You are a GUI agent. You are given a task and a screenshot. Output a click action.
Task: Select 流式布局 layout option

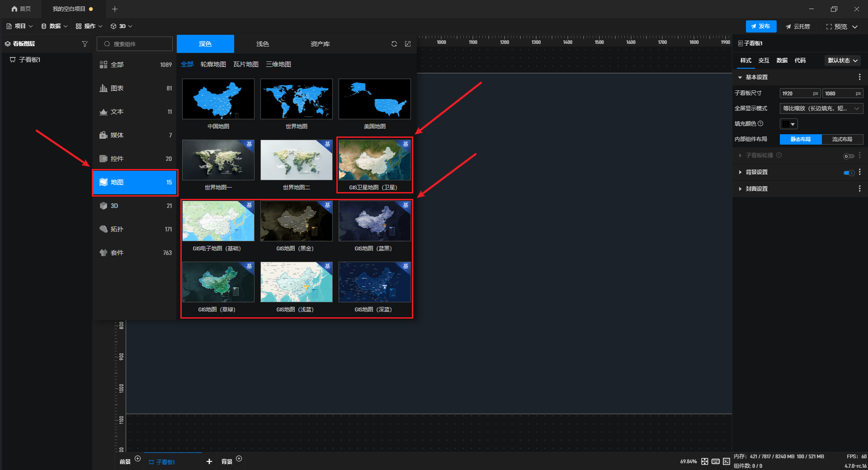(842, 139)
